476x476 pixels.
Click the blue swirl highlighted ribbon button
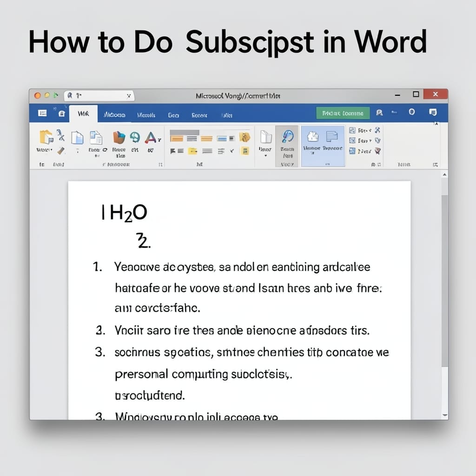pyautogui.click(x=287, y=145)
